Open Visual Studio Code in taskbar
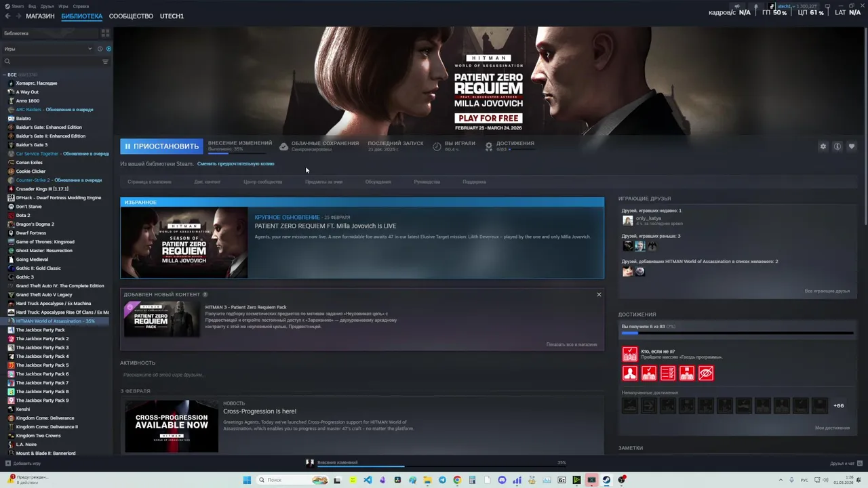 tap(368, 480)
